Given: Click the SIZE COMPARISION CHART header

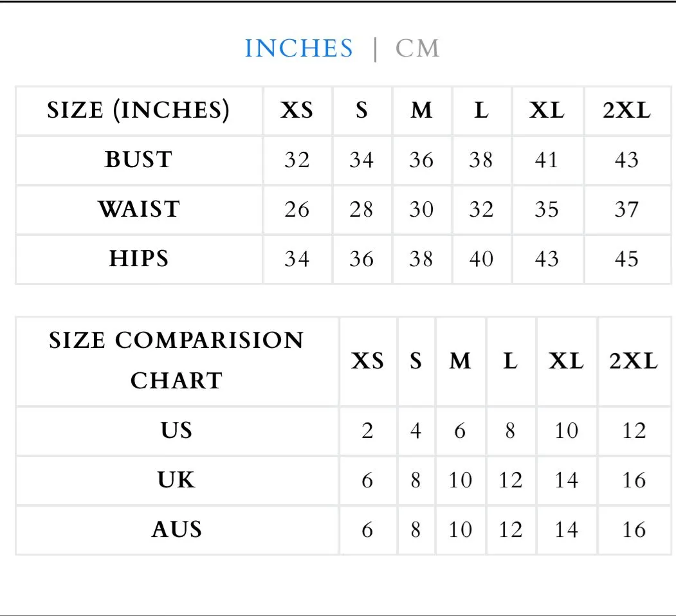Looking at the screenshot, I should click(x=176, y=360).
